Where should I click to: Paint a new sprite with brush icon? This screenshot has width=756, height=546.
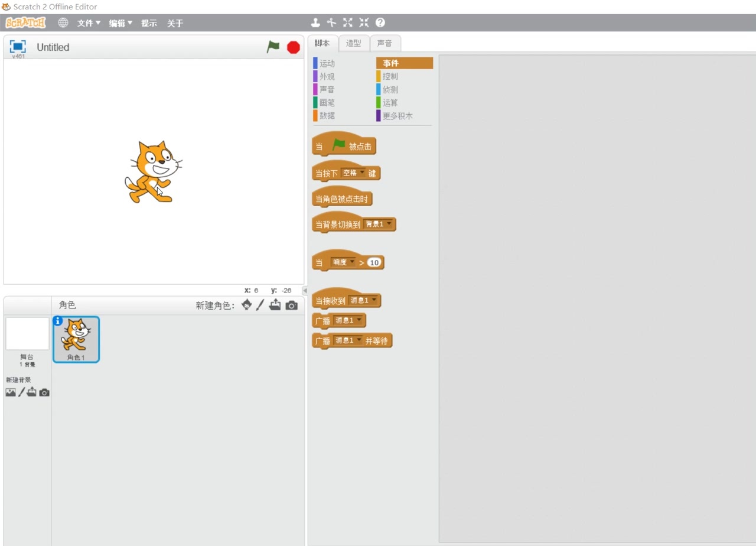pos(260,305)
